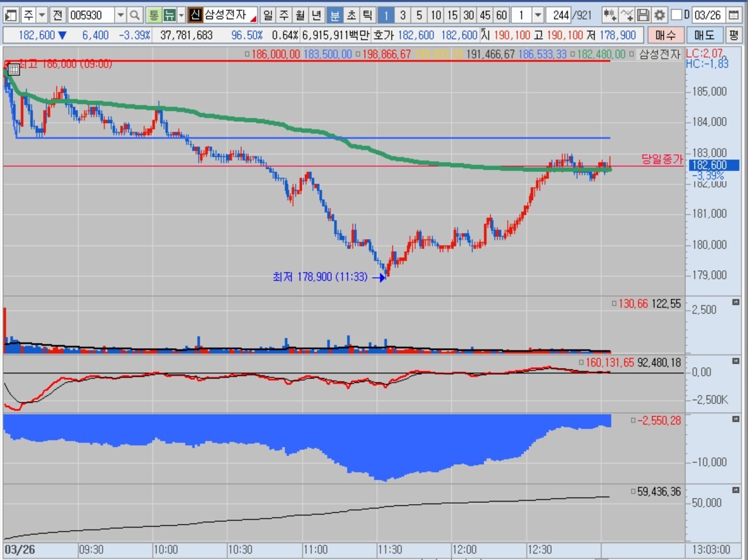Expand the stock code 005930 dropdown
This screenshot has width=748, height=560.
pyautogui.click(x=121, y=15)
